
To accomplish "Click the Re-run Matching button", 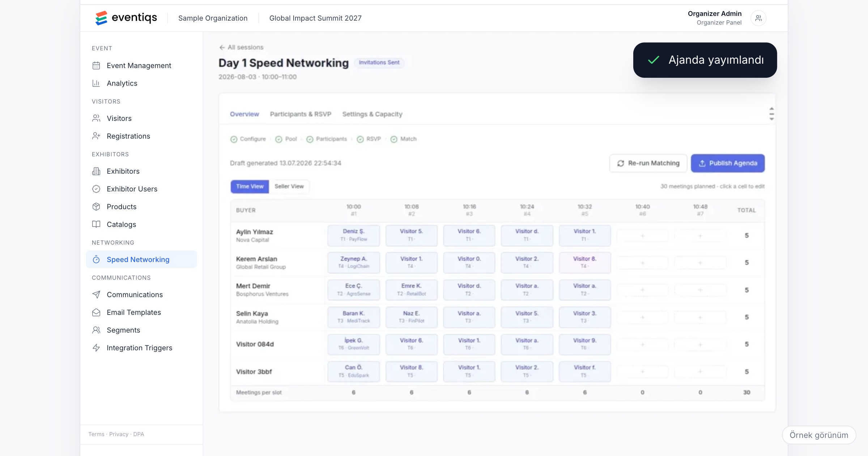I will coord(648,163).
